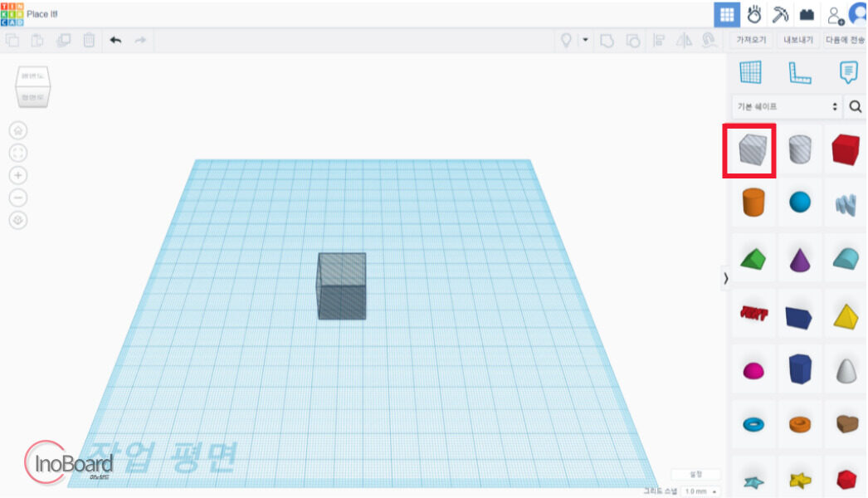Select the red Box shape
868x498 pixels.
tap(846, 149)
